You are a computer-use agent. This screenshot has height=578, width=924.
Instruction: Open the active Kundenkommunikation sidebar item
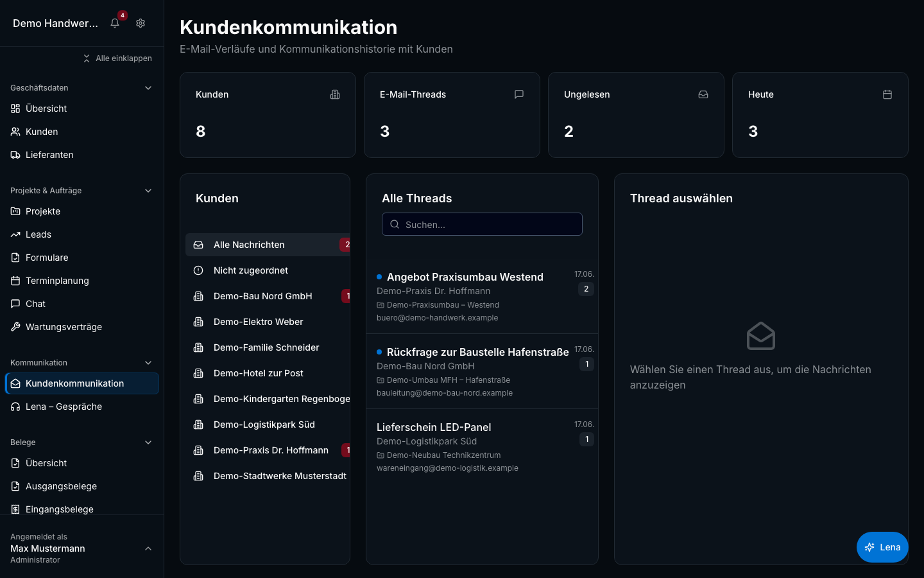click(x=81, y=383)
